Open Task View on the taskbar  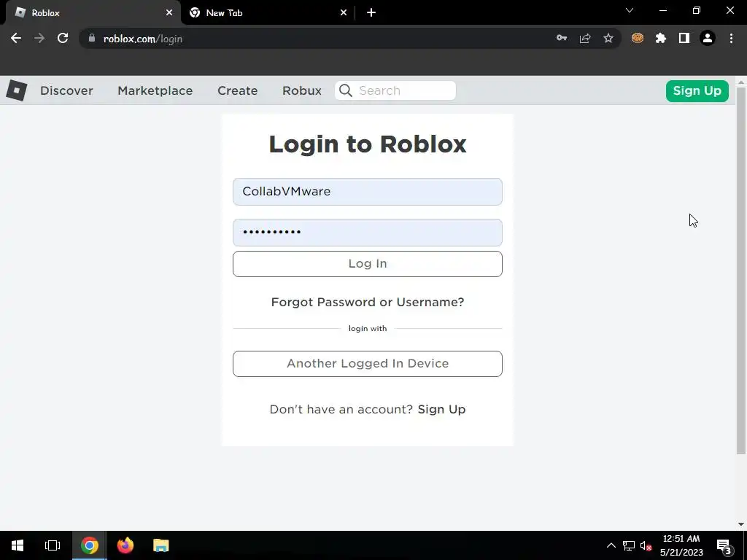tap(53, 545)
